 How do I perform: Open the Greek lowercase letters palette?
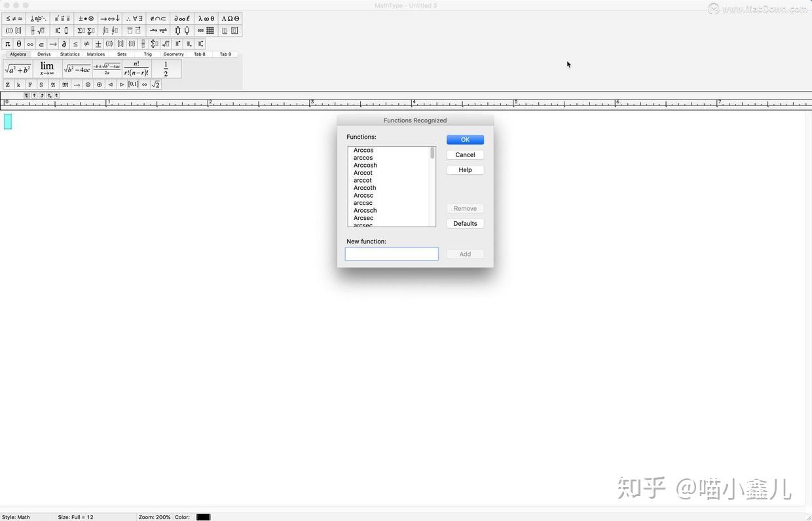pos(206,18)
